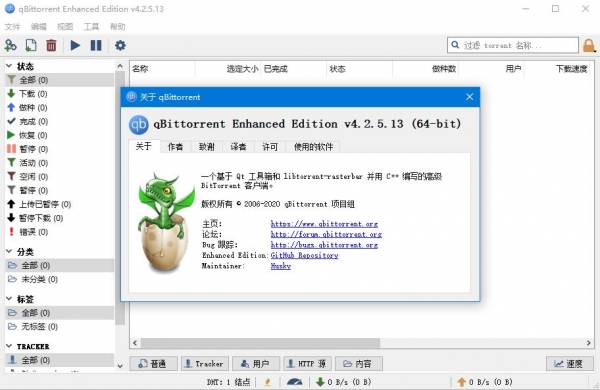Sort by the 选定大小 column header
The image size is (600, 390).
[228, 69]
